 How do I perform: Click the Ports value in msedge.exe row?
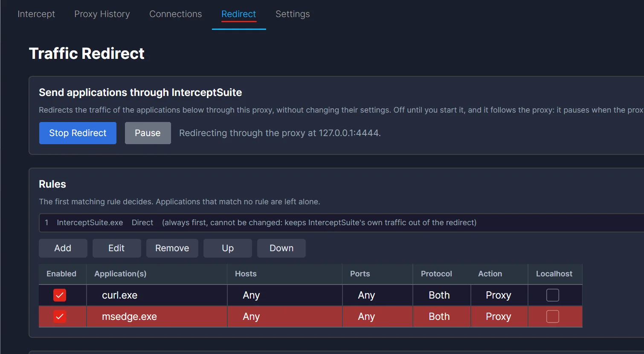pyautogui.click(x=377, y=316)
